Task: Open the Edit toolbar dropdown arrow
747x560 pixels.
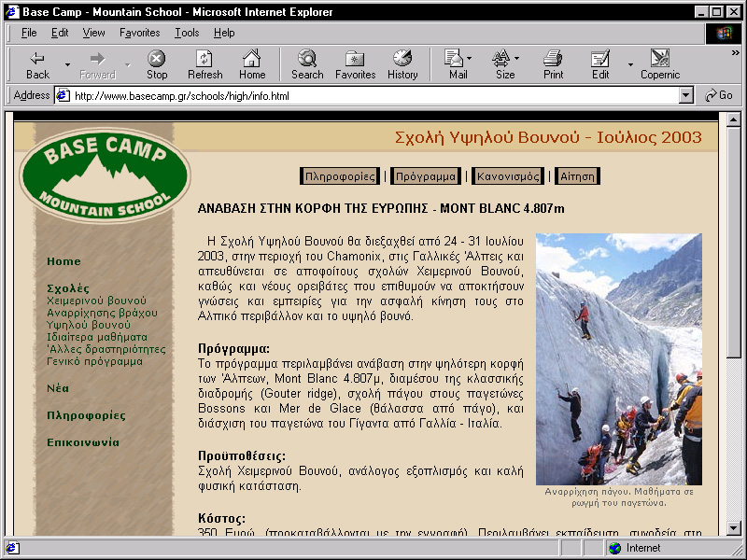Action: (630, 64)
